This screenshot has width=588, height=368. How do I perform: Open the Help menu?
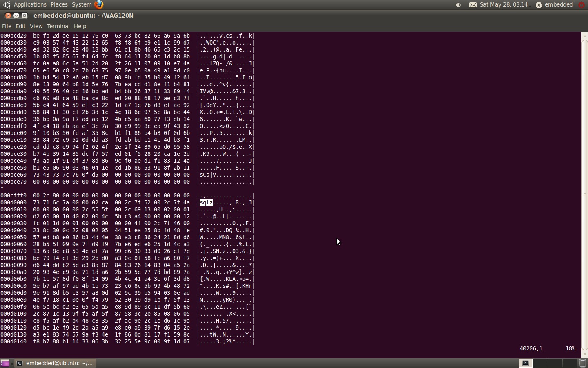(x=80, y=26)
